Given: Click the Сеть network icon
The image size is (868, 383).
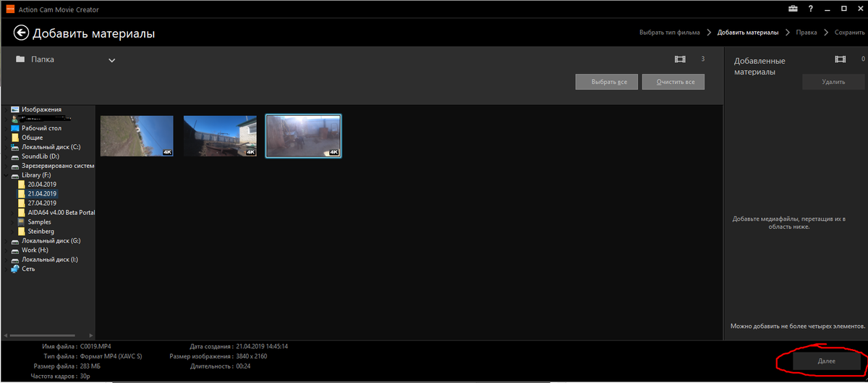Looking at the screenshot, I should [15, 269].
